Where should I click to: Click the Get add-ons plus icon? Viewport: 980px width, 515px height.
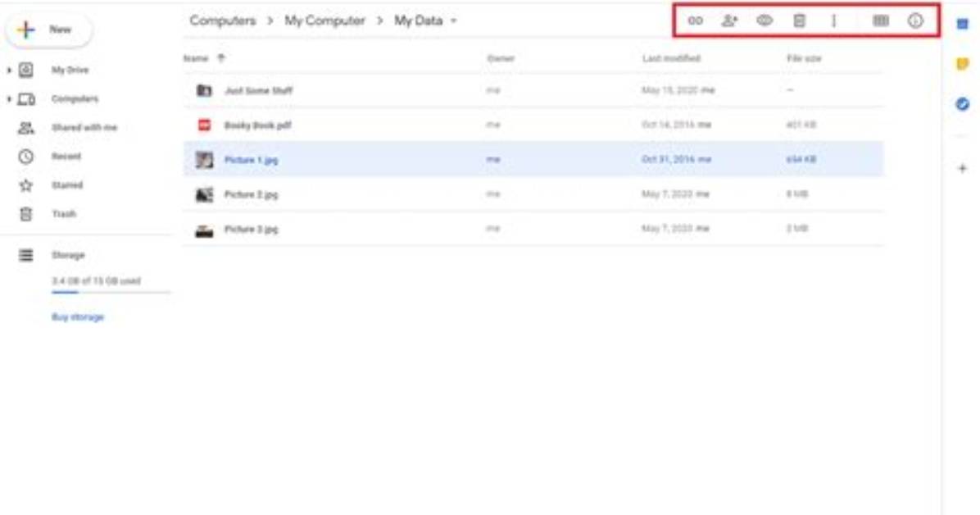pyautogui.click(x=963, y=168)
